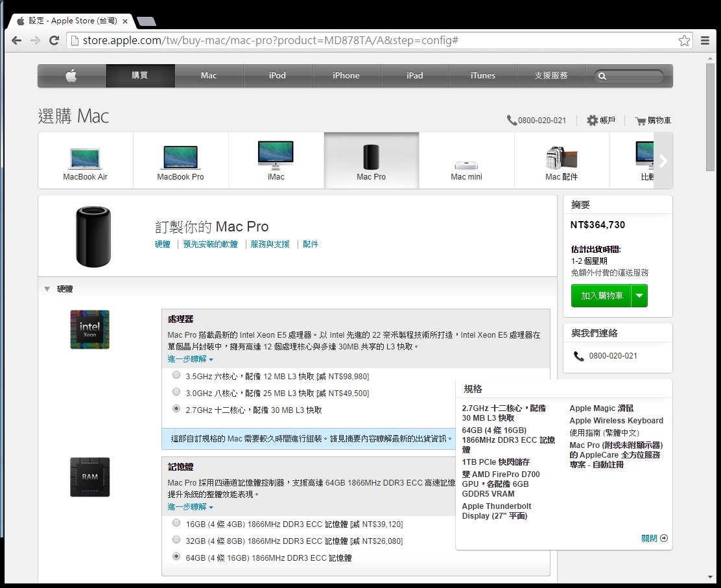Image resolution: width=721 pixels, height=588 pixels.
Task: Open the Mac navigation tab
Action: [209, 75]
